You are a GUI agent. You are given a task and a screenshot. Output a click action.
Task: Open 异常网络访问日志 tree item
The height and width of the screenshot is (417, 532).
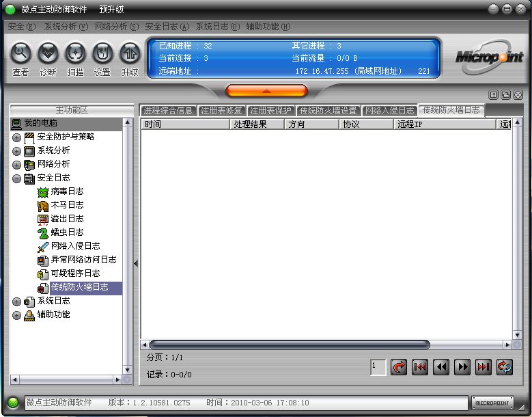coord(83,260)
